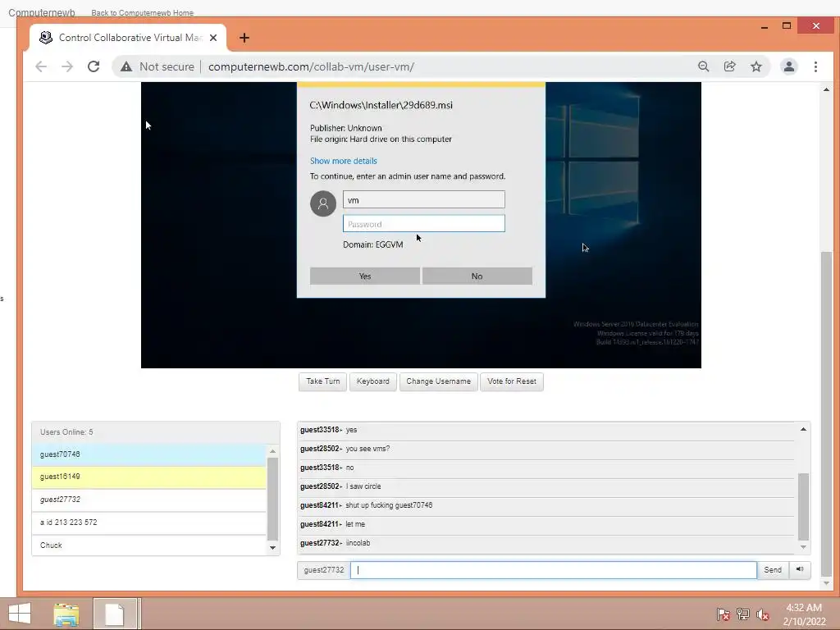
Task: Click page scrollbar up arrow
Action: pyautogui.click(x=826, y=89)
